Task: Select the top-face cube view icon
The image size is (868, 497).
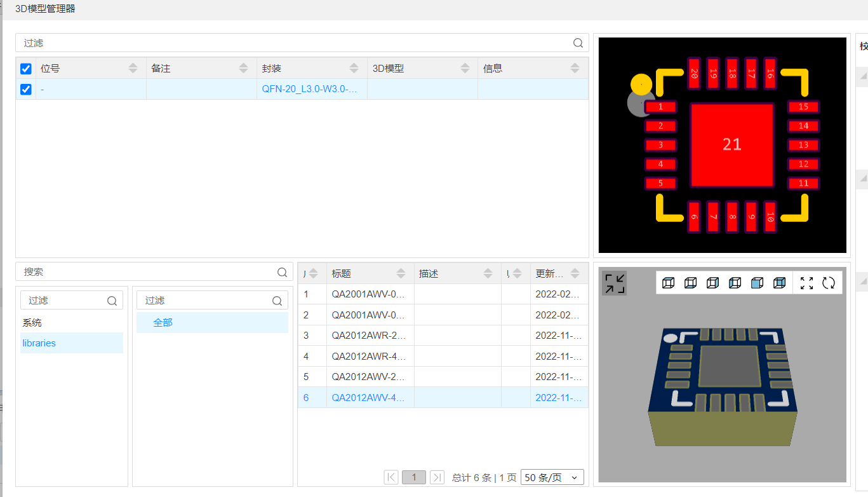Action: [x=668, y=283]
